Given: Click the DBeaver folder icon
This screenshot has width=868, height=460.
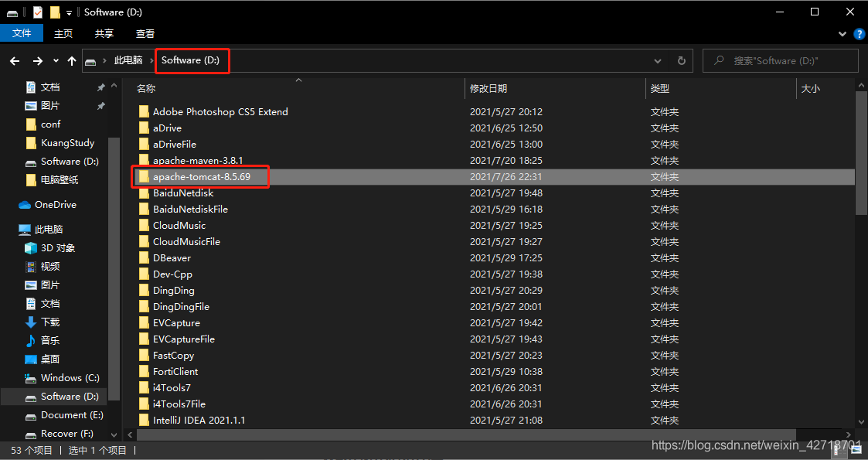Looking at the screenshot, I should [x=144, y=258].
